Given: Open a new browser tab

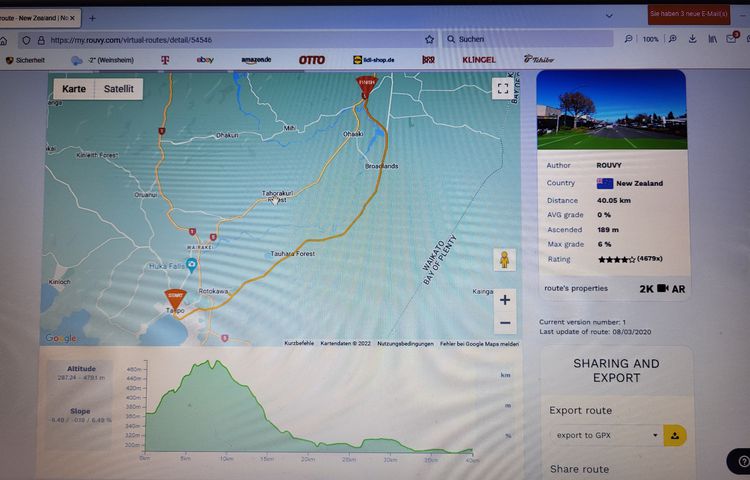Looking at the screenshot, I should (x=92, y=18).
